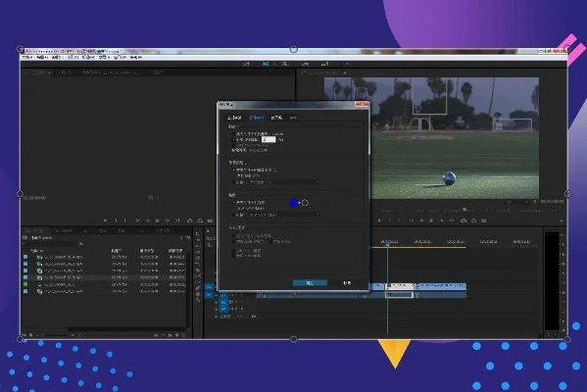587x392 pixels.
Task: Export frame from Source monitor camera icon
Action: coord(210,220)
